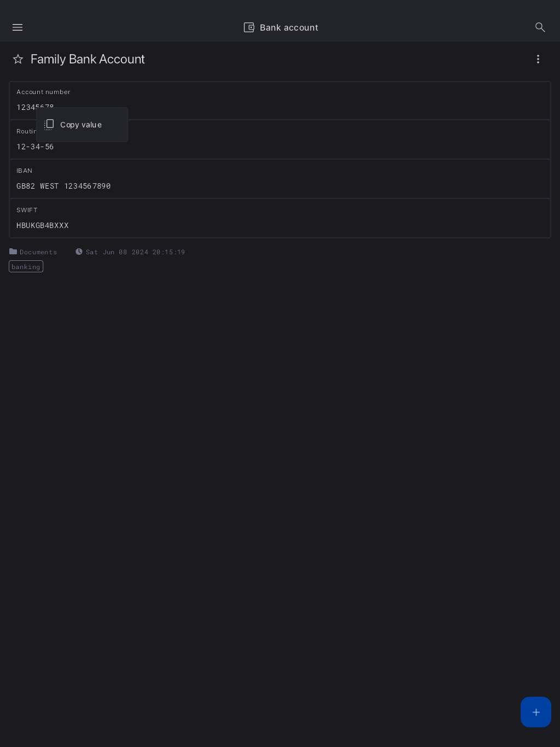Click the Family Bank Account title

click(87, 59)
